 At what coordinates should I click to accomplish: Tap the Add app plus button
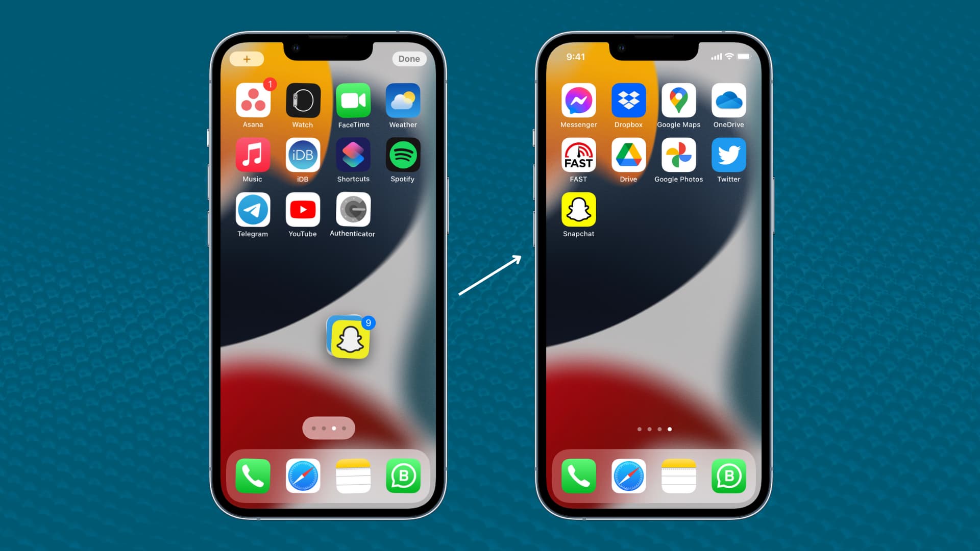pos(247,59)
